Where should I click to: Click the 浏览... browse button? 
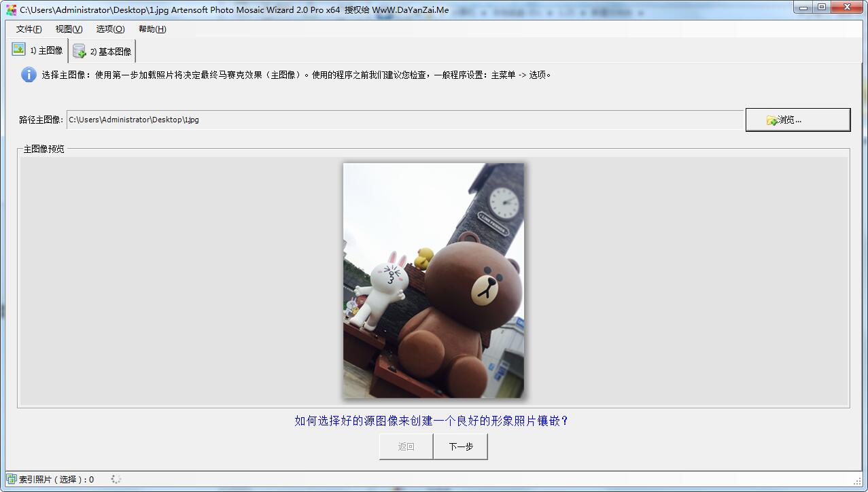(798, 120)
